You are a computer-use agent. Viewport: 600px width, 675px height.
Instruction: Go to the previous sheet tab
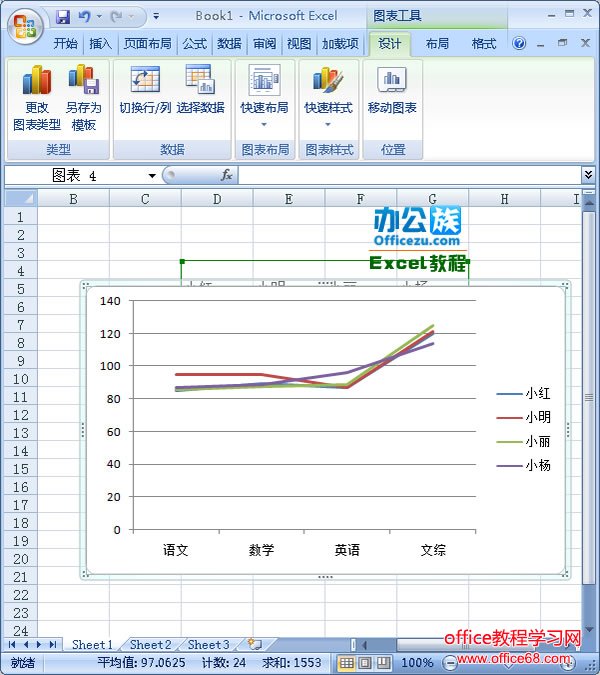(25, 644)
